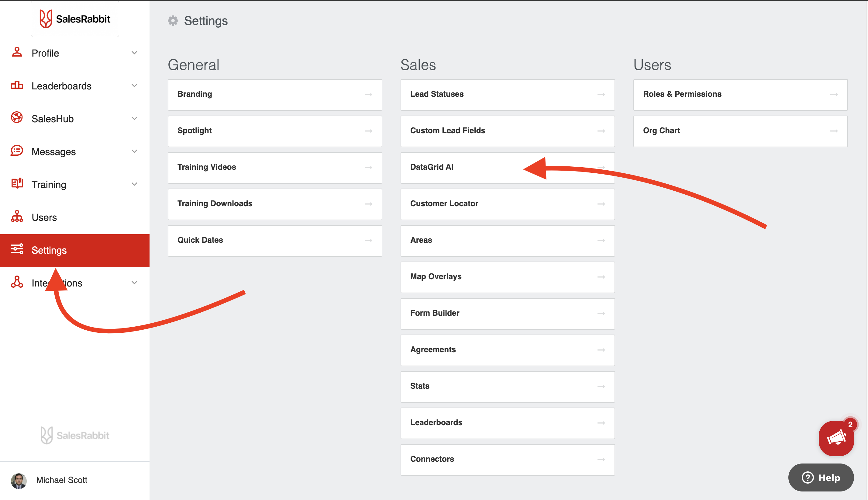Viewport: 868px width, 500px height.
Task: Open Org Chart settings
Action: click(740, 131)
